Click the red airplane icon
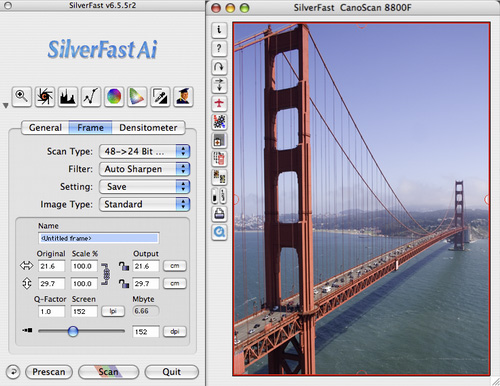Viewport: 500px width, 386px height. click(219, 103)
